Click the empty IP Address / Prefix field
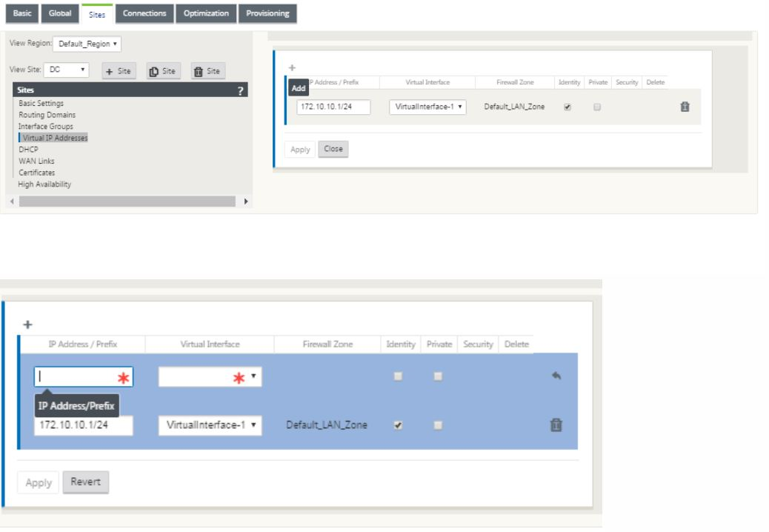The height and width of the screenshot is (532, 769). pos(84,376)
